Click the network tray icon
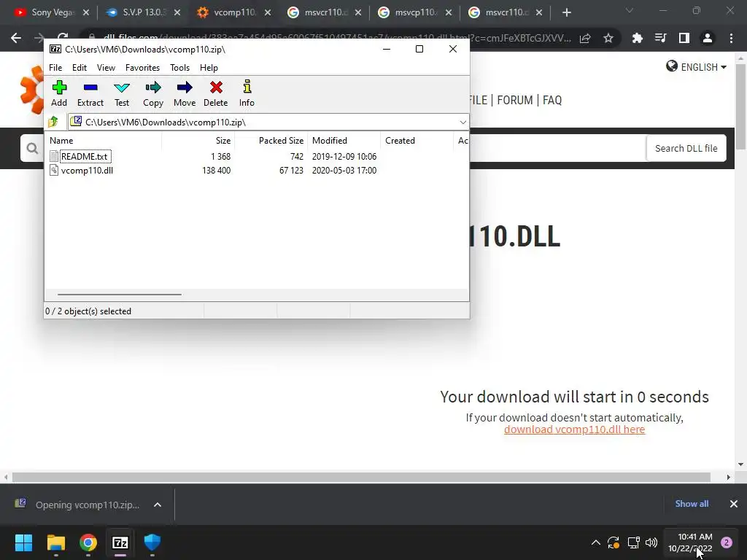The height and width of the screenshot is (560, 747). 633,542
